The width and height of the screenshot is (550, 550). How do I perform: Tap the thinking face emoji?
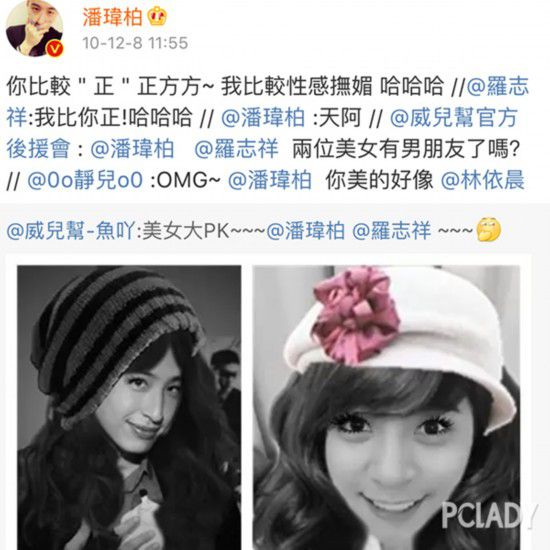489,230
